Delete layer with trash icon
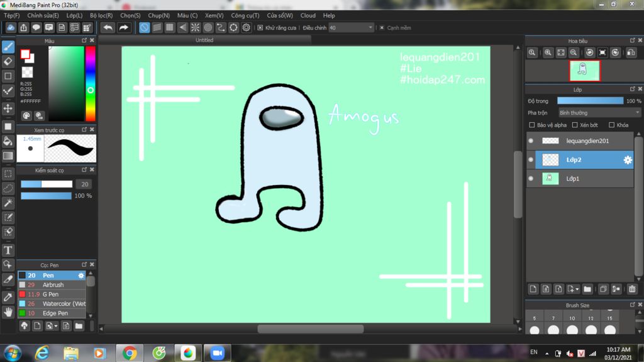The height and width of the screenshot is (362, 644). (632, 289)
